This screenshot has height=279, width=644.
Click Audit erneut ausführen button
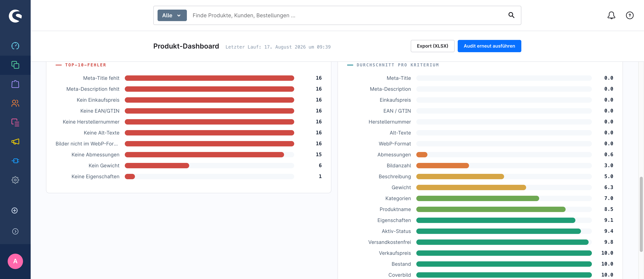pyautogui.click(x=489, y=46)
